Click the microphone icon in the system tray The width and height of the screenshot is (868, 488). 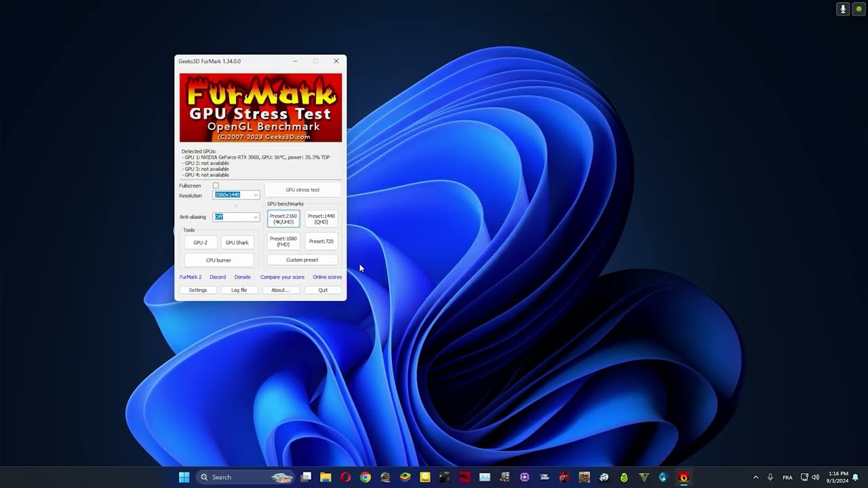pyautogui.click(x=770, y=477)
